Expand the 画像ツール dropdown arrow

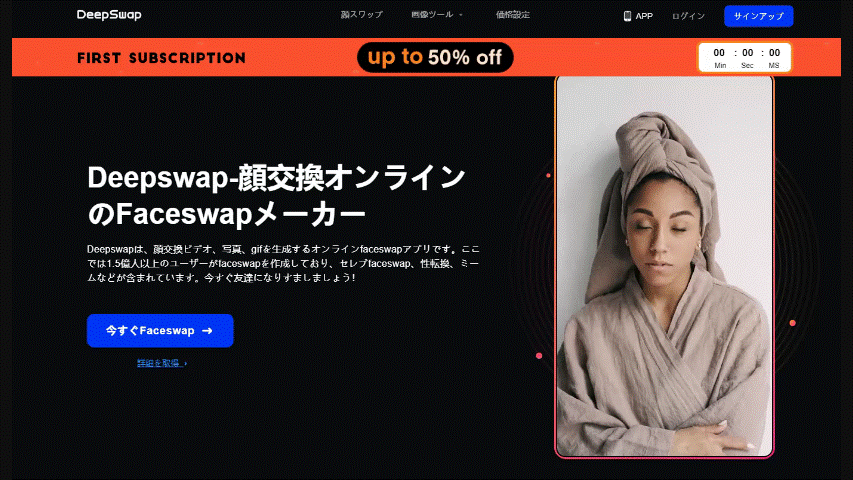coord(460,15)
